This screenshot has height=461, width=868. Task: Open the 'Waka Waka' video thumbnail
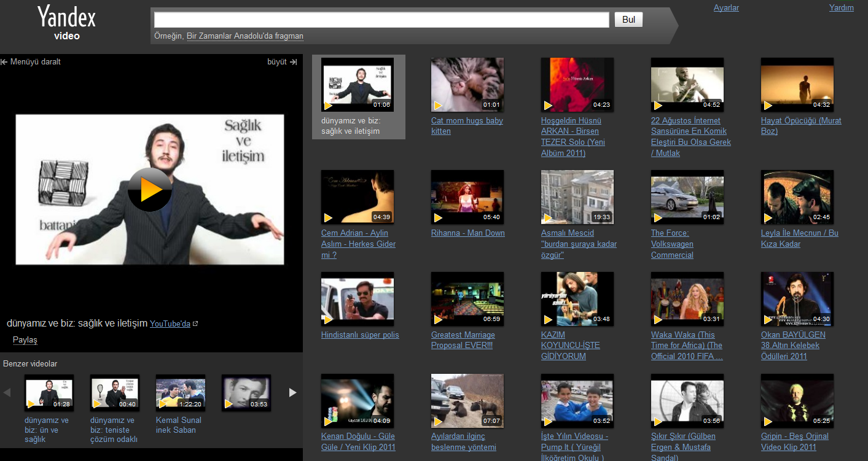click(x=687, y=299)
